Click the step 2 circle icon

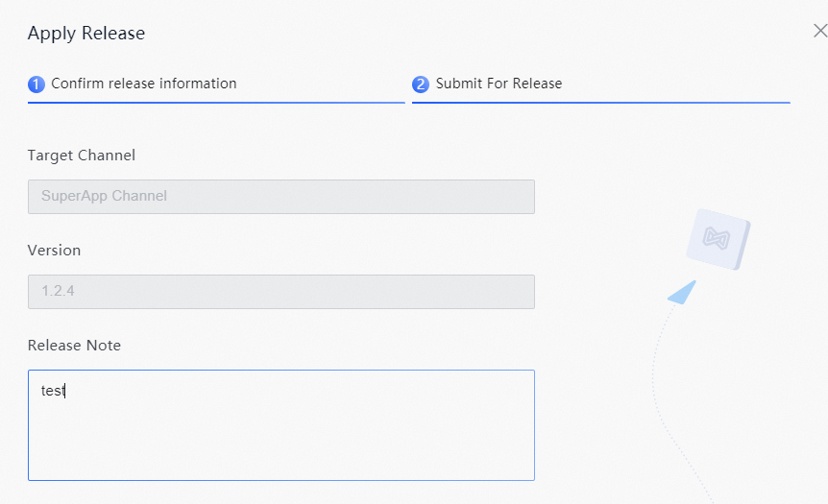[x=421, y=84]
